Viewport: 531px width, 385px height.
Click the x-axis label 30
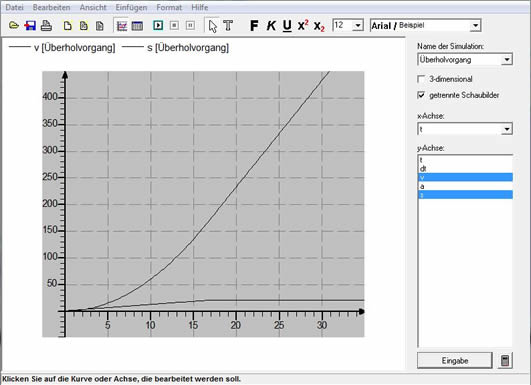(322, 325)
